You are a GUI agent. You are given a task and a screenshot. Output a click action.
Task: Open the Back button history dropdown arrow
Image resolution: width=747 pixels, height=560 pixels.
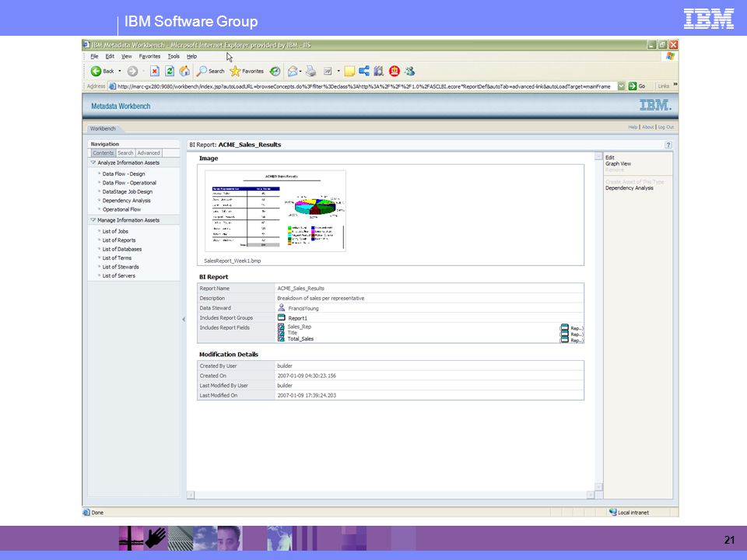120,71
